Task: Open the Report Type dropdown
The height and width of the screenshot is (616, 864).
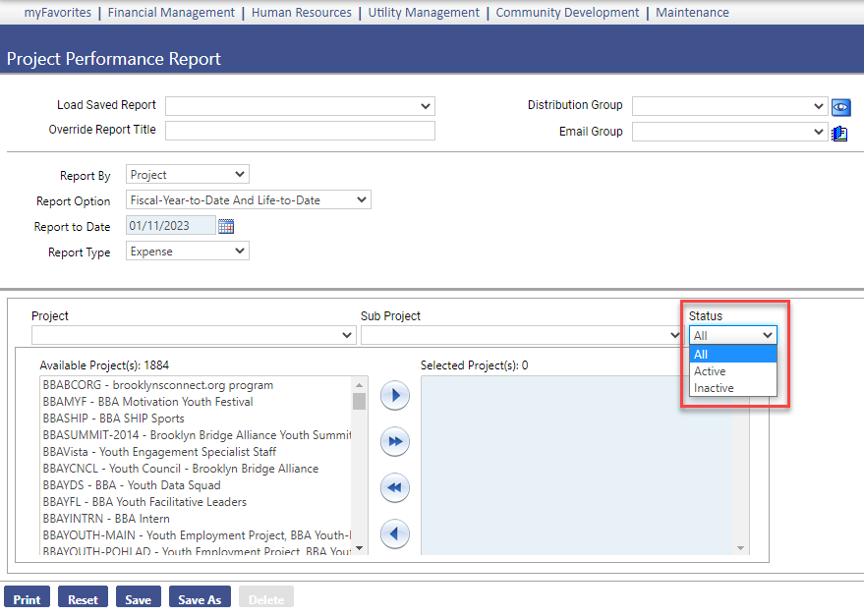Action: click(188, 252)
